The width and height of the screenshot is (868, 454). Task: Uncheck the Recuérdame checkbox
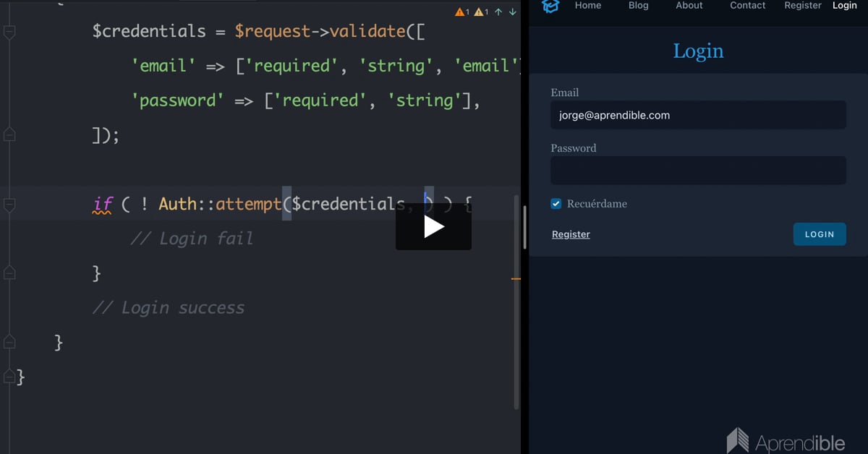(x=556, y=204)
